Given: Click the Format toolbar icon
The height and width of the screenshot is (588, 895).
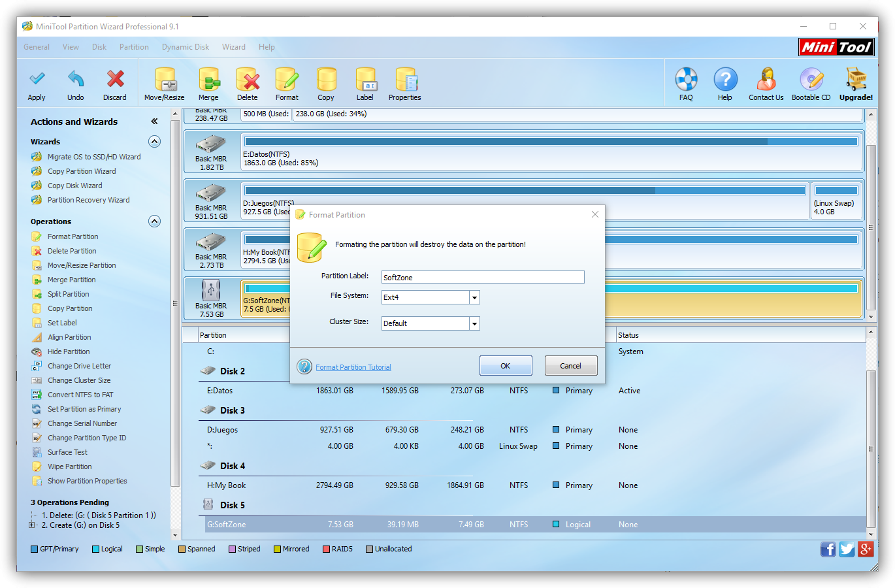Looking at the screenshot, I should [287, 80].
